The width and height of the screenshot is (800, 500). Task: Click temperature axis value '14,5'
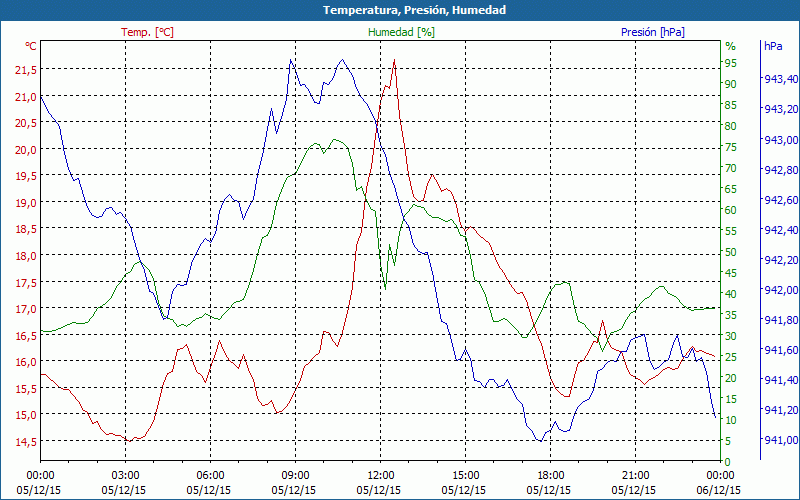click(26, 441)
